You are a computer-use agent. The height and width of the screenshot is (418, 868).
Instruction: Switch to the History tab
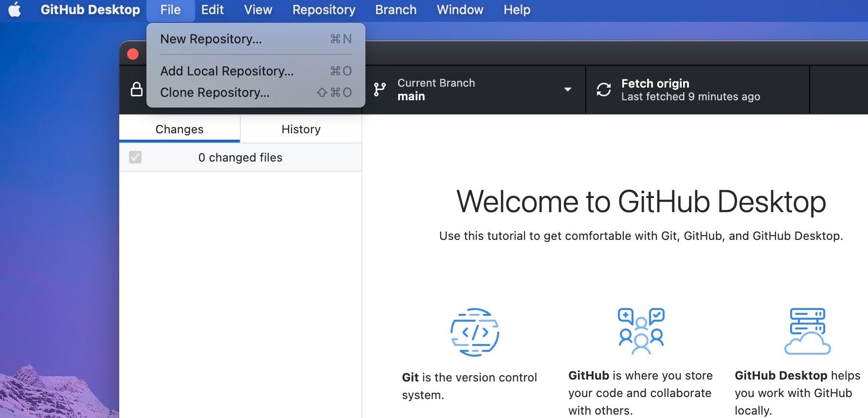[301, 129]
